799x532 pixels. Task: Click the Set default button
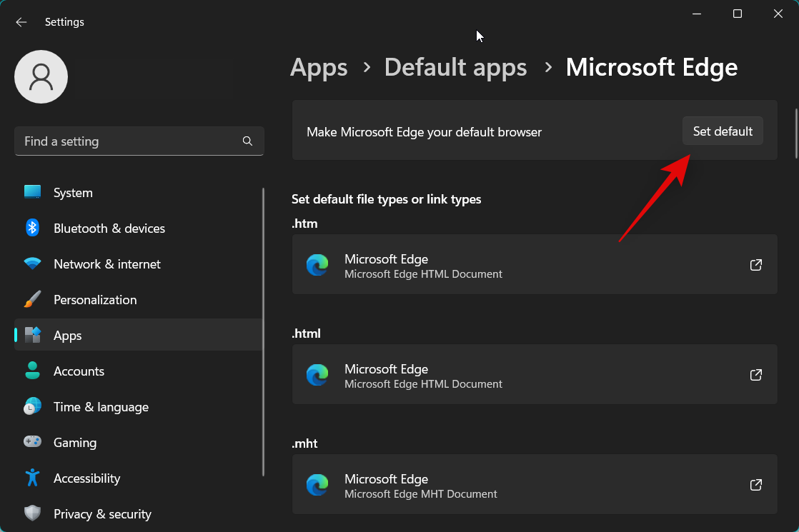click(x=723, y=131)
